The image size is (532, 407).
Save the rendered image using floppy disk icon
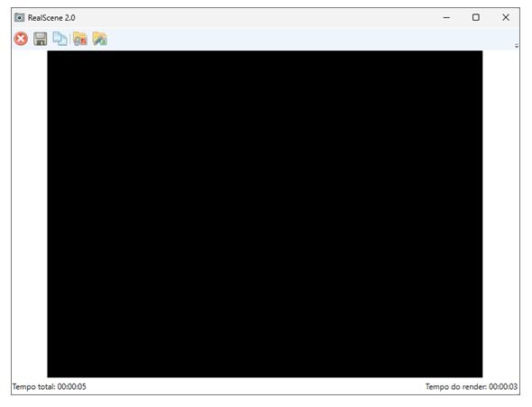click(x=41, y=39)
